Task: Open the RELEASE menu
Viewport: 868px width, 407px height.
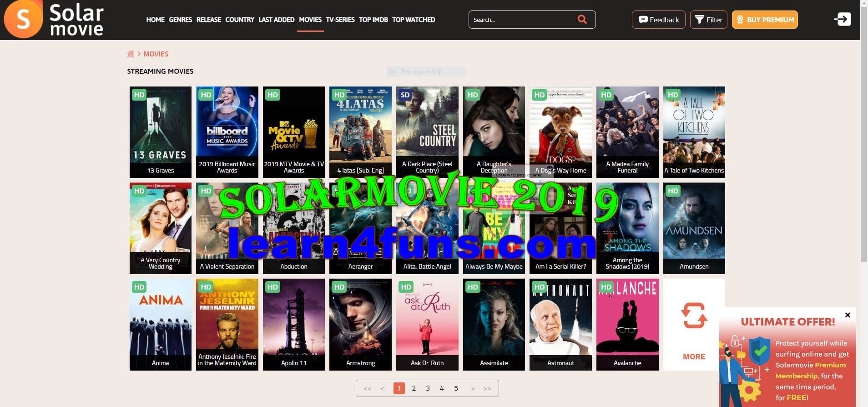Action: click(x=208, y=20)
